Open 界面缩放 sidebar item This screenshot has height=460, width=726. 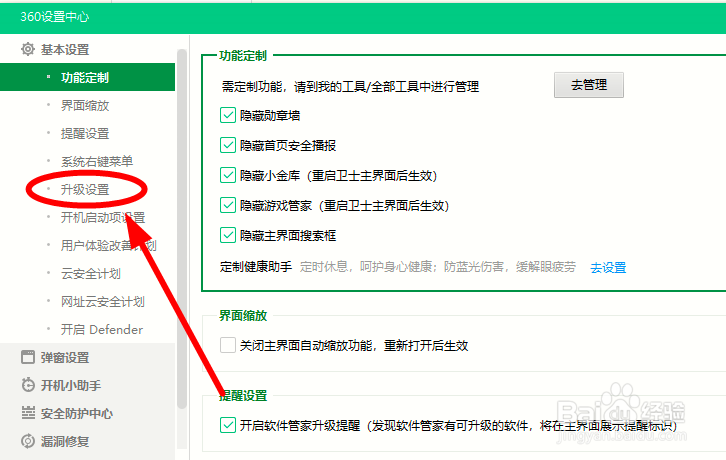(85, 106)
